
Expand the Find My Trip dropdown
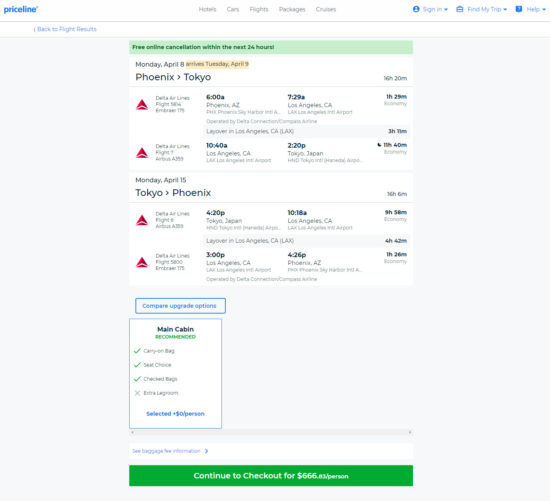tap(505, 9)
